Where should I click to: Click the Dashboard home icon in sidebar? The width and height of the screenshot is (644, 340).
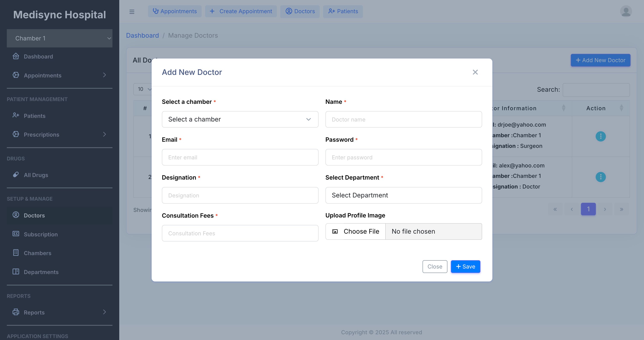coord(16,56)
